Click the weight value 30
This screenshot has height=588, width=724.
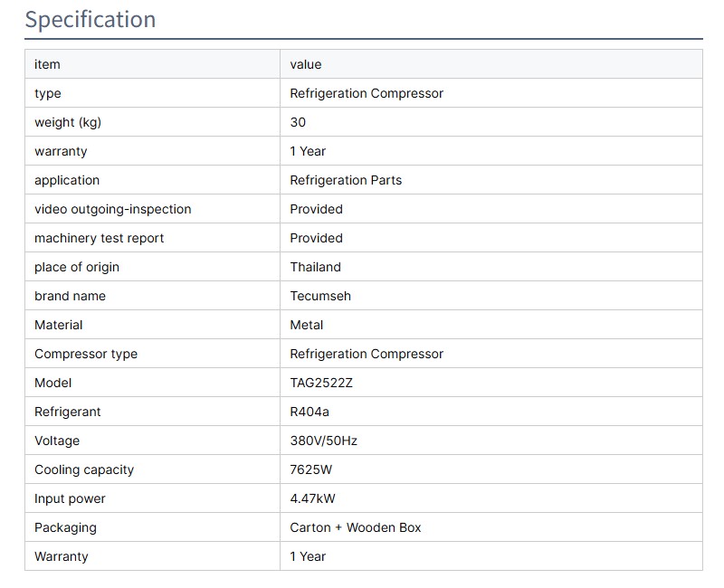pos(298,122)
